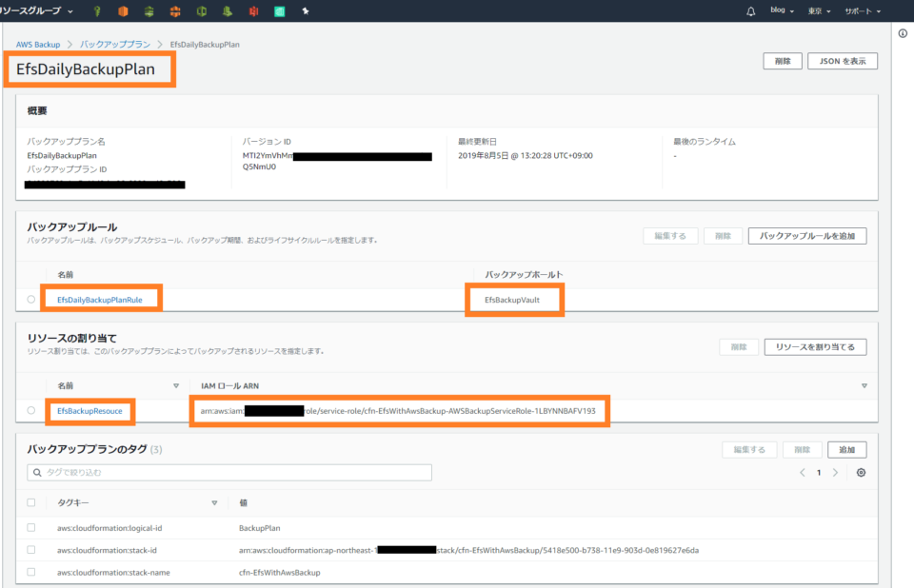Open the gear settings icon beside tag pagination
The height and width of the screenshot is (588, 914).
tap(862, 472)
